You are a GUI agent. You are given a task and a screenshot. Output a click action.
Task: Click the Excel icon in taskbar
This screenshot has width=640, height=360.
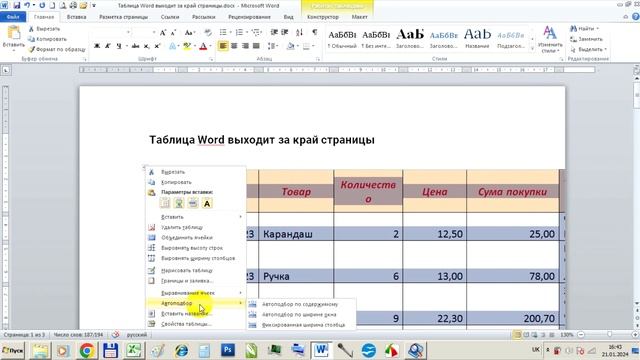(x=134, y=350)
